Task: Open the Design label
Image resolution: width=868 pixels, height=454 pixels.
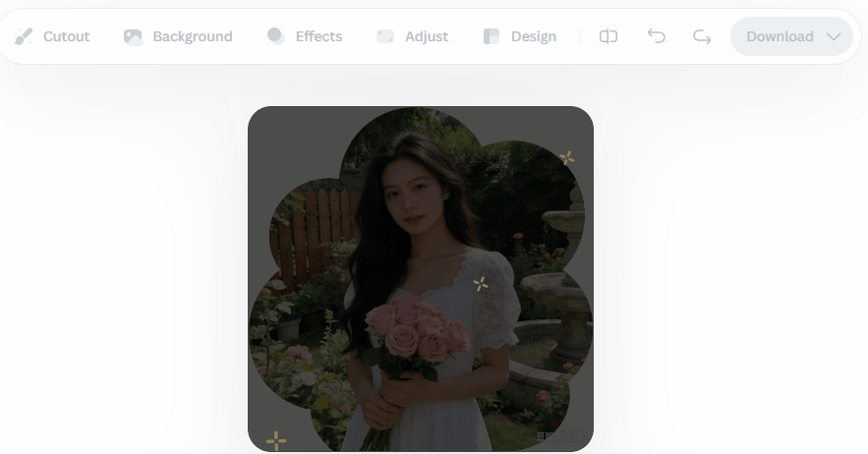Action: (x=534, y=36)
